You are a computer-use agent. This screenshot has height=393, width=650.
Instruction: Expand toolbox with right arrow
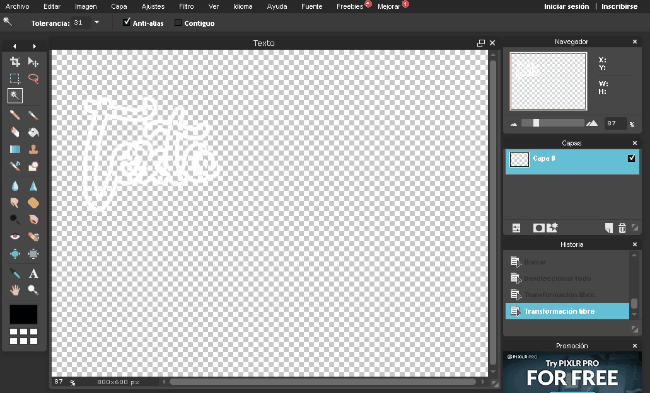[34, 46]
